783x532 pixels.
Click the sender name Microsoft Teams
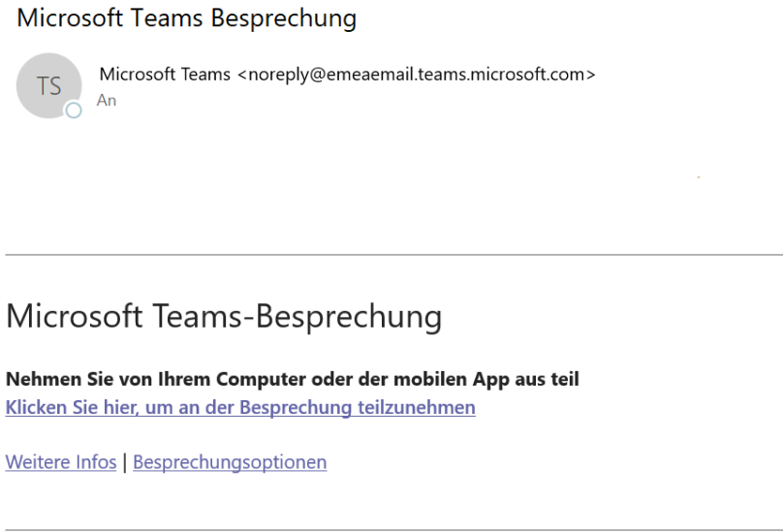click(165, 75)
